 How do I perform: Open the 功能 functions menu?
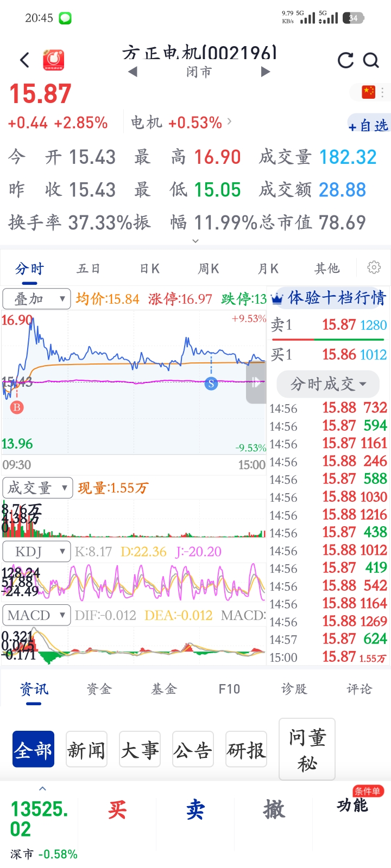(x=352, y=806)
